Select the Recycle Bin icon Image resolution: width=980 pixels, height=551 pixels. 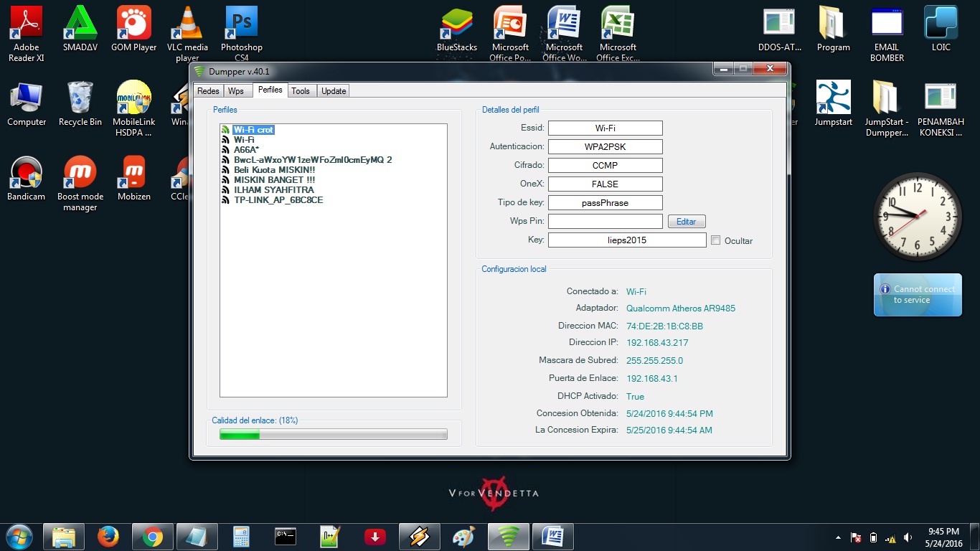[x=80, y=103]
